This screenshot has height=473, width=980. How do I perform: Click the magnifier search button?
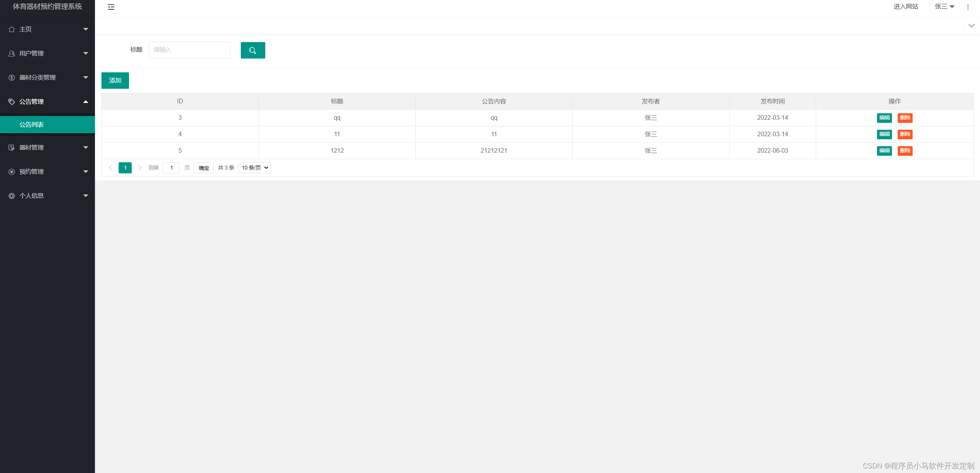253,50
